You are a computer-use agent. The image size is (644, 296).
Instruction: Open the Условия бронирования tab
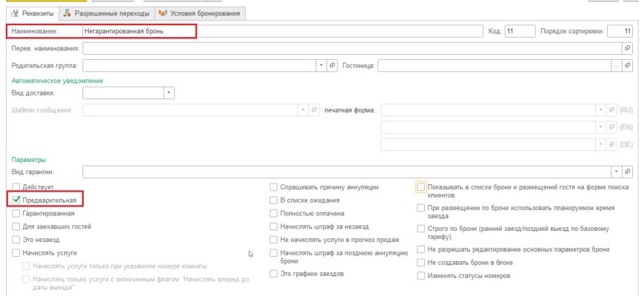[x=201, y=13]
